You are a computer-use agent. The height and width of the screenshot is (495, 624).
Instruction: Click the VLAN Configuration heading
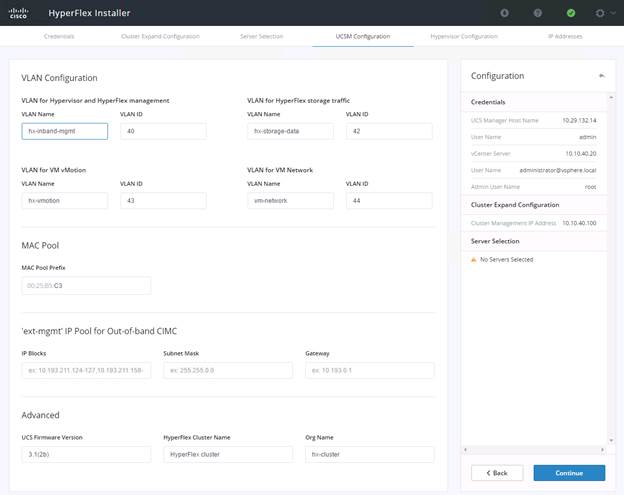(x=59, y=78)
